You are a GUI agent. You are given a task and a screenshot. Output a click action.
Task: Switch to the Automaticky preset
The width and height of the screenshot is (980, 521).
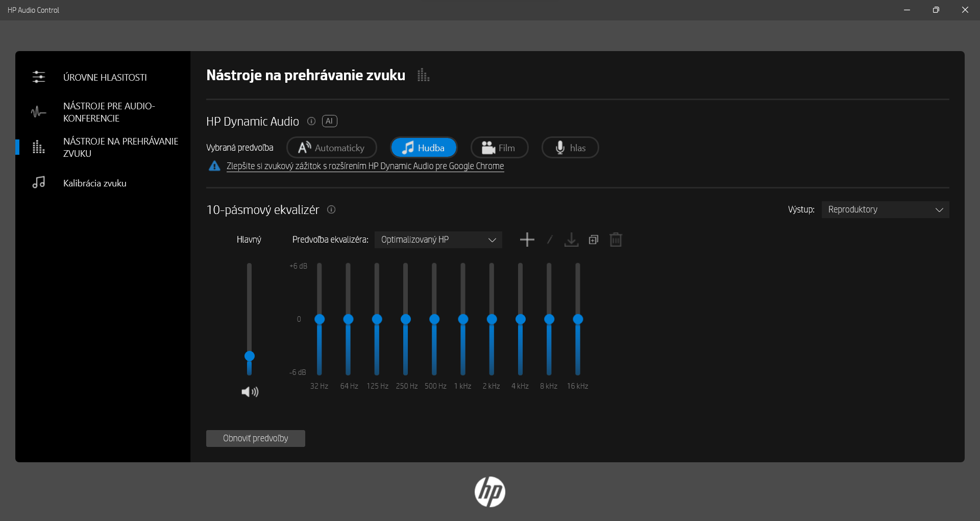tap(331, 147)
